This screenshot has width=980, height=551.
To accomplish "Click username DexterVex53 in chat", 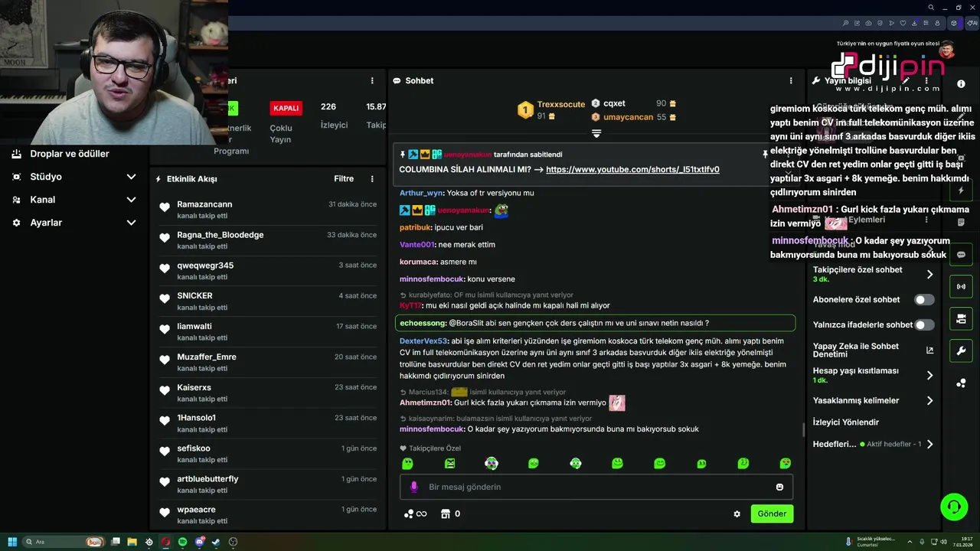I will click(x=423, y=341).
